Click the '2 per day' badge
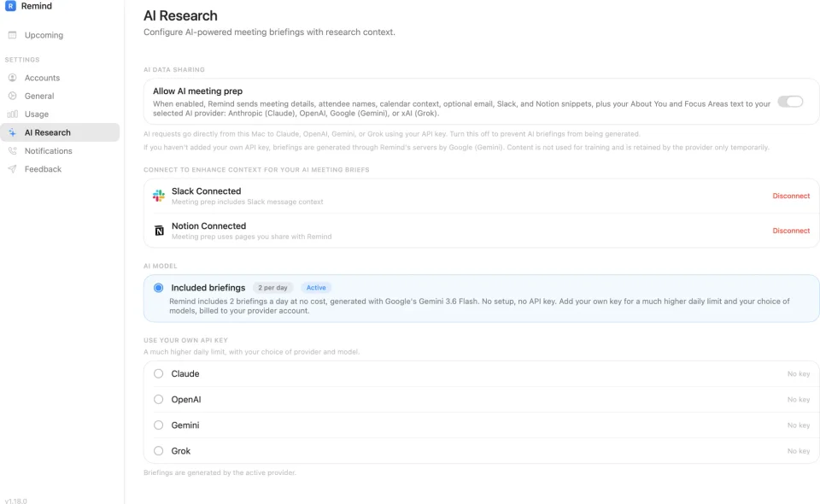Screen dimensions: 820x504 tap(272, 288)
